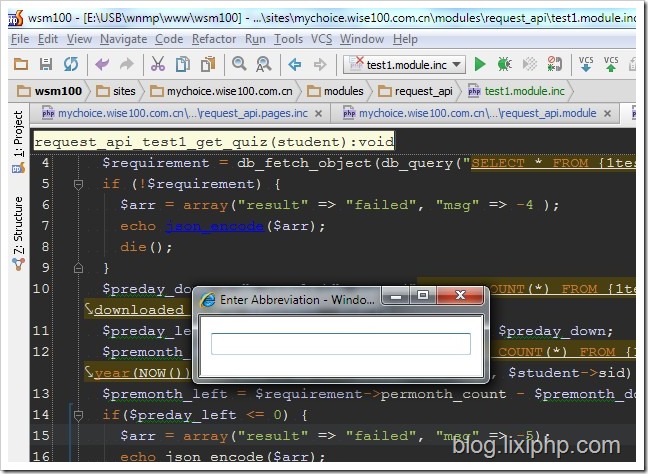Select sites folder in breadcrumb bar
Screen dimensions: 648x474
116,91
